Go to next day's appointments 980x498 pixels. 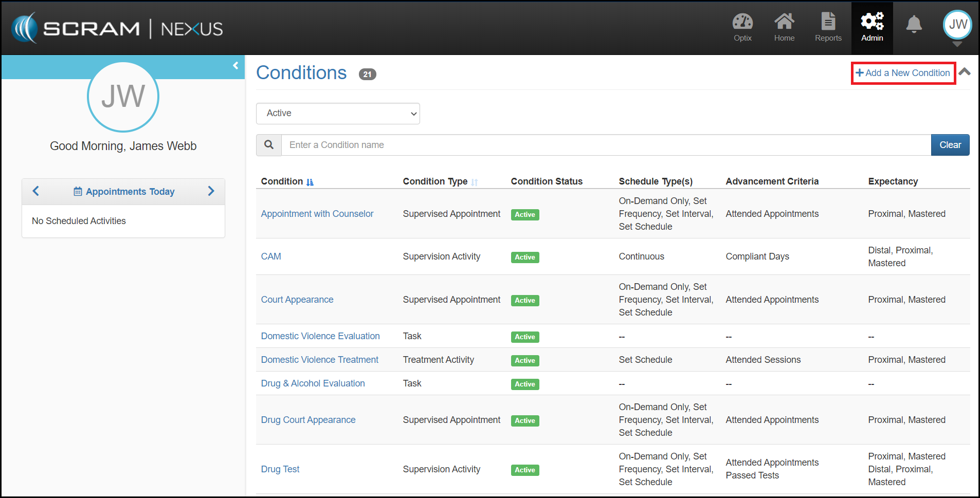(211, 191)
